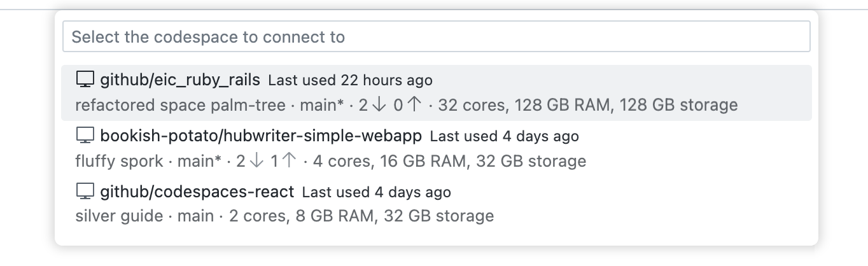
Task: Click the down arrow in the palm-tree row
Action: [x=380, y=105]
